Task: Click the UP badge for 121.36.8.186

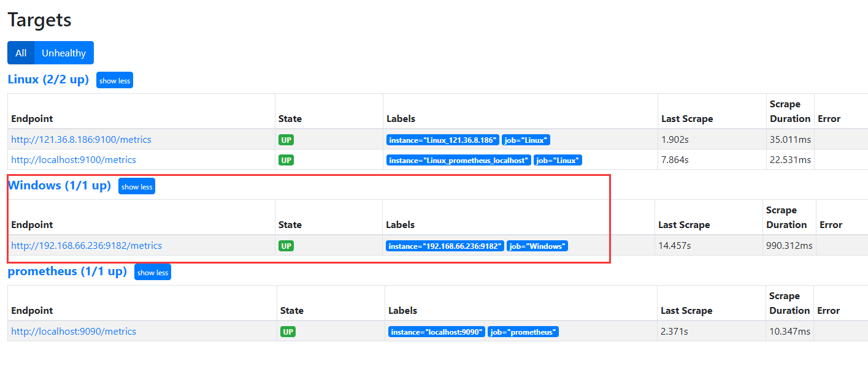Action: click(x=286, y=140)
